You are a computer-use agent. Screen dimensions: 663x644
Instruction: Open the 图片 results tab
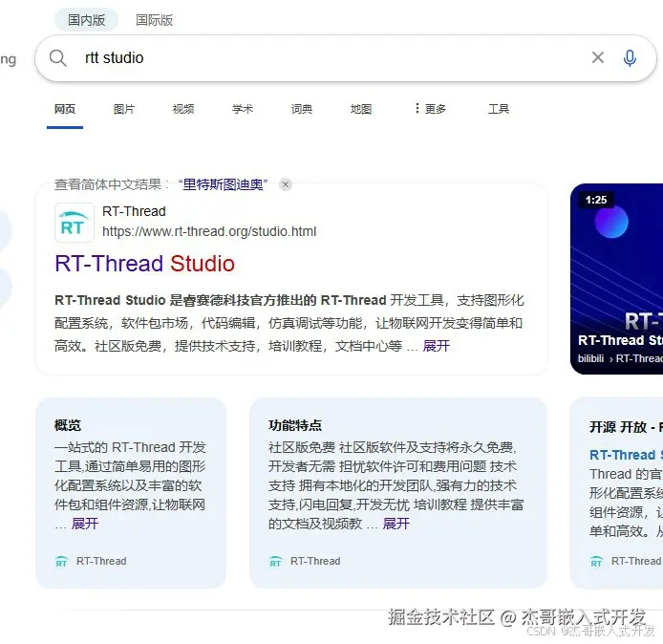(124, 109)
